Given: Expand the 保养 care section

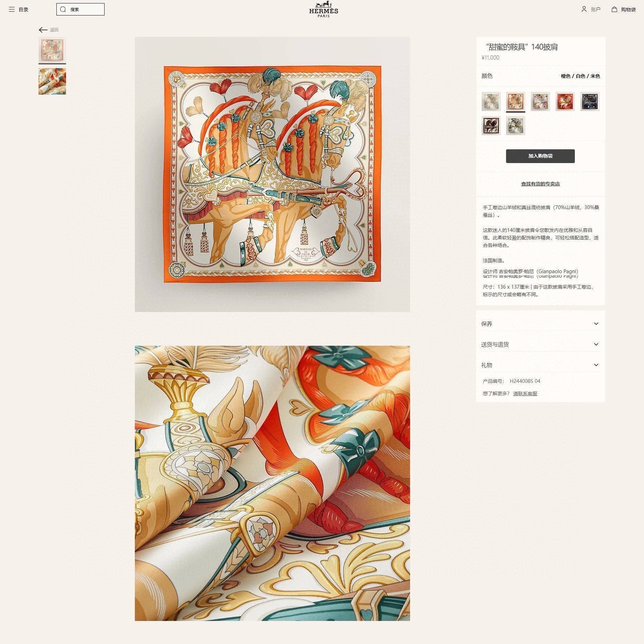Looking at the screenshot, I should click(540, 324).
